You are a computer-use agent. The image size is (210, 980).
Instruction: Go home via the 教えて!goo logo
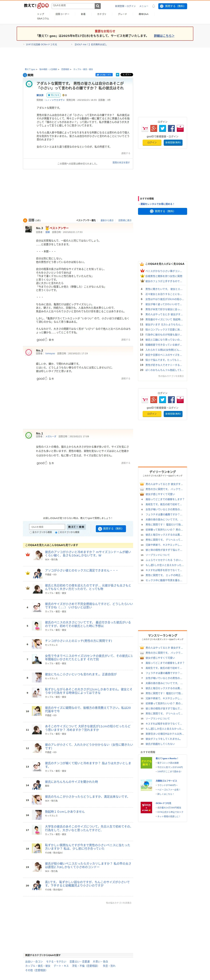[36, 6]
